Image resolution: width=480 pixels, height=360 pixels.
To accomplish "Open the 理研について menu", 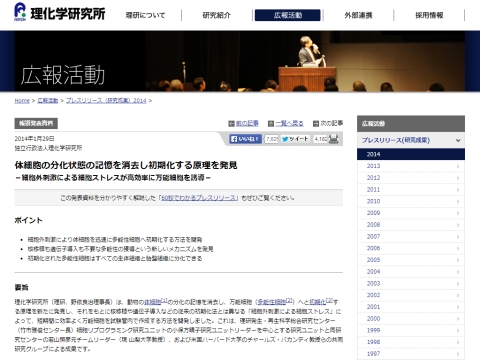I will pyautogui.click(x=145, y=15).
